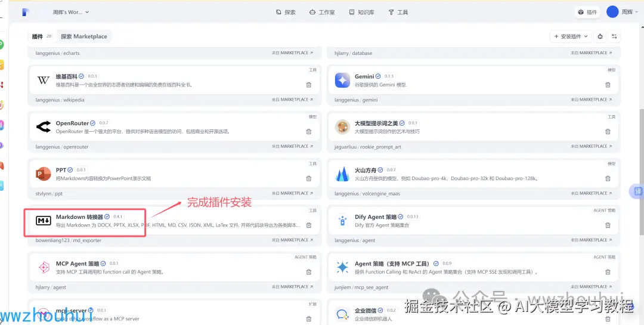
Task: Click the translate floating button at right edge
Action: click(x=638, y=191)
